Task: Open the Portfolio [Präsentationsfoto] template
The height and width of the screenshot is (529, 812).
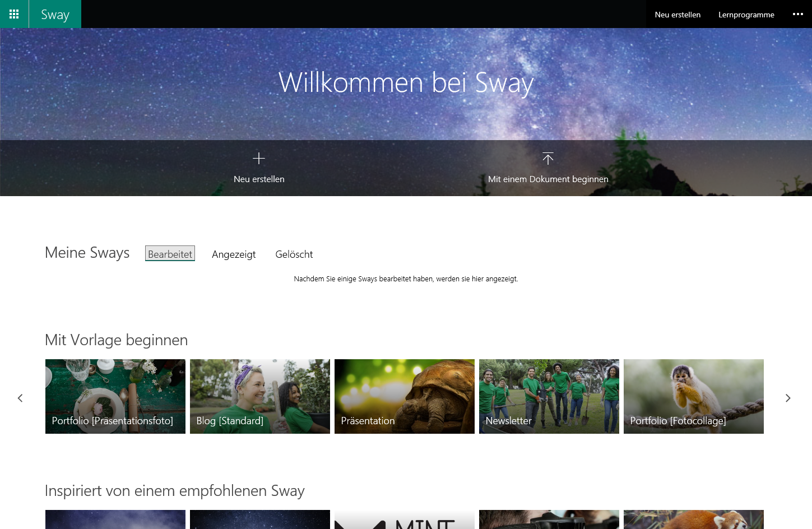Action: coord(115,396)
